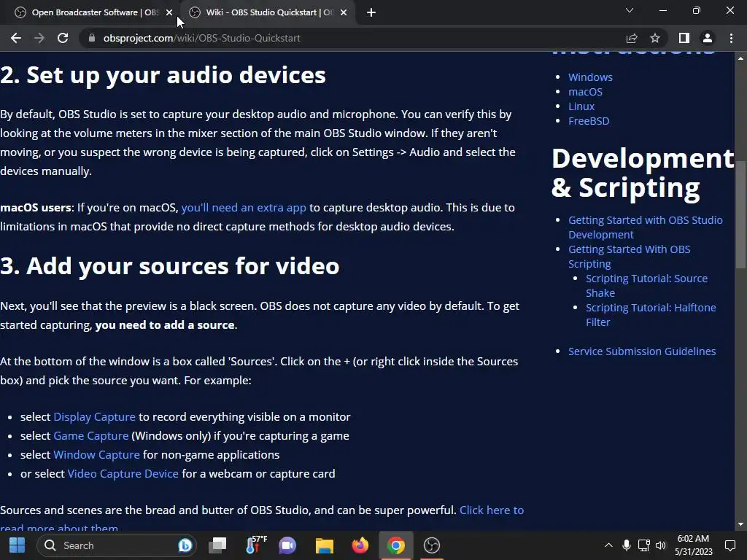This screenshot has width=747, height=560.
Task: Click the scrollbar up arrow
Action: [740, 58]
